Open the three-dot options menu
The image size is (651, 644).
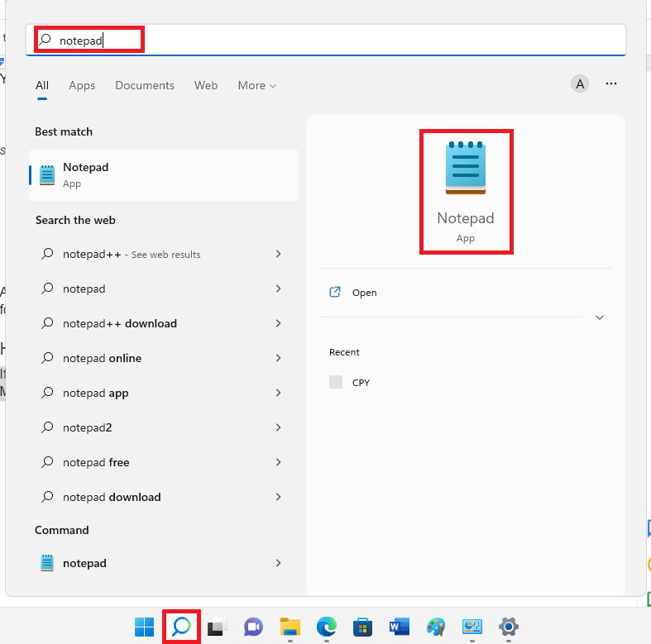pyautogui.click(x=610, y=83)
